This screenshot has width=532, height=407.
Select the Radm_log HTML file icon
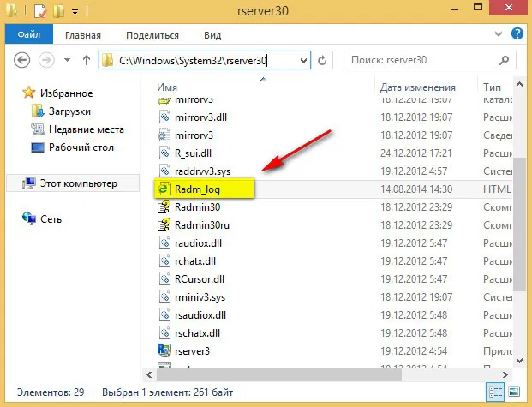[164, 189]
